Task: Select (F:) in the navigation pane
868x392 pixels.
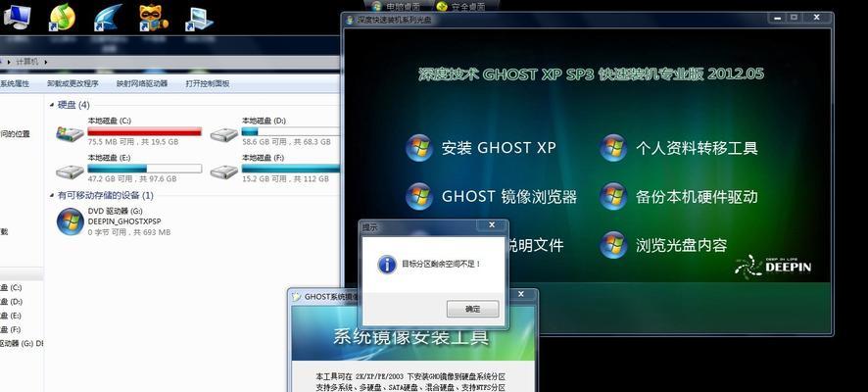Action: coord(11,329)
